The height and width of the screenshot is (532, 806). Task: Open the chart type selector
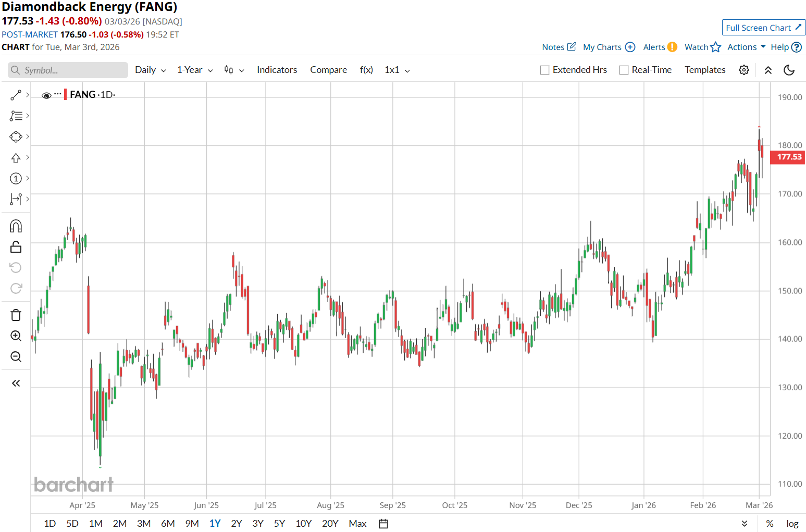point(234,70)
